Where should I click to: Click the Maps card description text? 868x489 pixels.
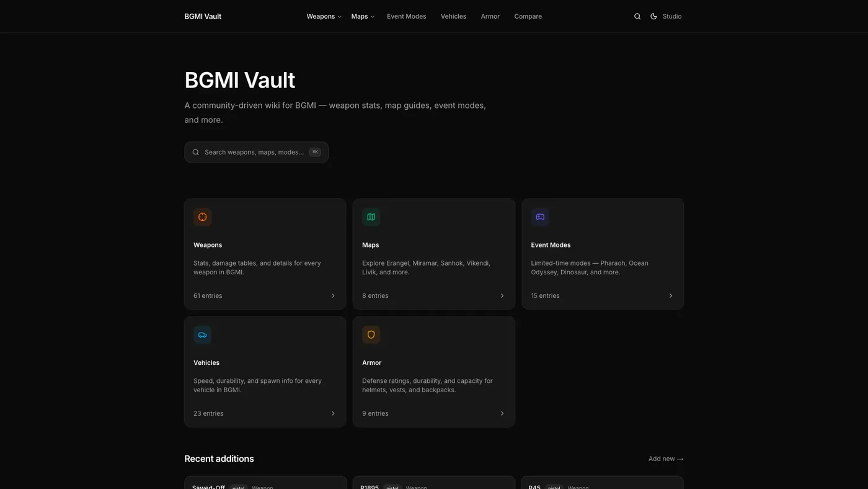point(427,267)
